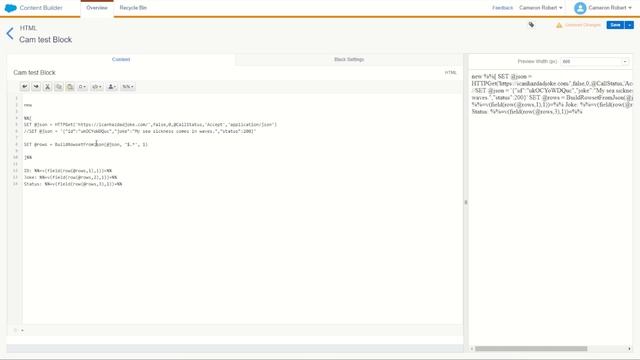The height and width of the screenshot is (360, 640).
Task: Click the SET @json HTTPGet code line
Action: point(150,124)
